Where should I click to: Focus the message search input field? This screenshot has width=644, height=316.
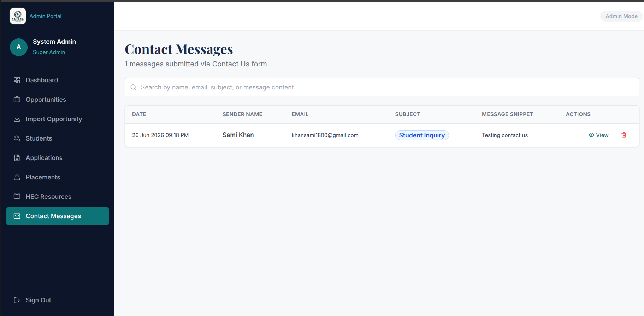[x=382, y=87]
